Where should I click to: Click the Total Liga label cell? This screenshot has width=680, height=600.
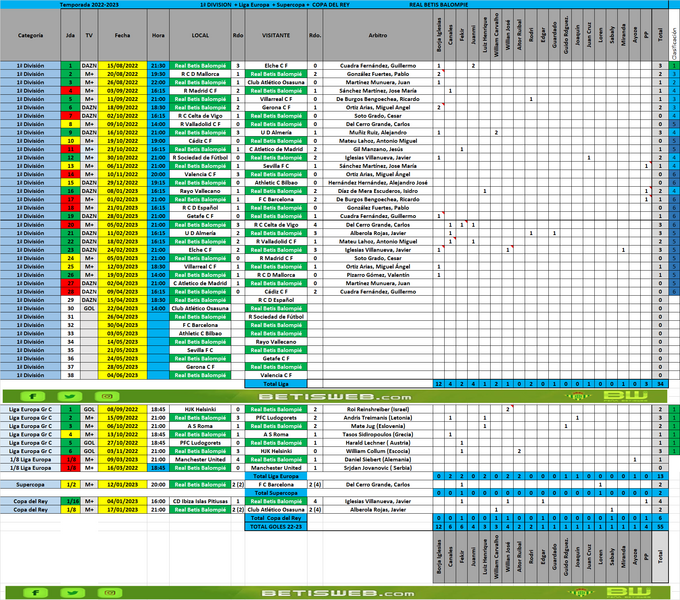pyautogui.click(x=276, y=384)
